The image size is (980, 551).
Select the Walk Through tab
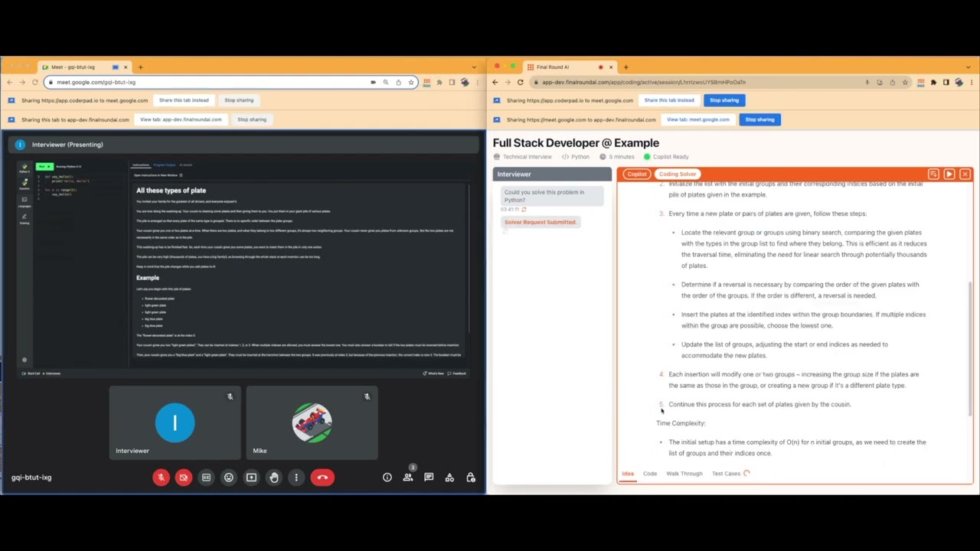[x=684, y=474]
